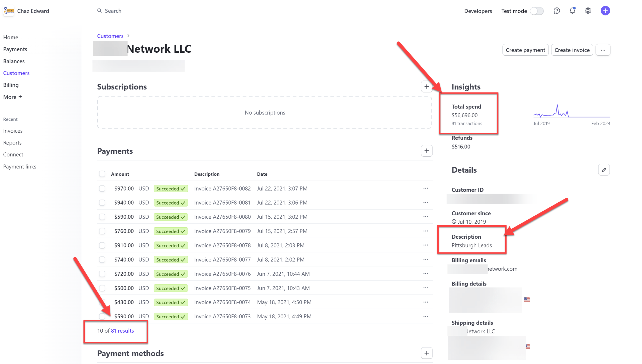
Task: Open more options for the $740.00 payment
Action: [426, 259]
